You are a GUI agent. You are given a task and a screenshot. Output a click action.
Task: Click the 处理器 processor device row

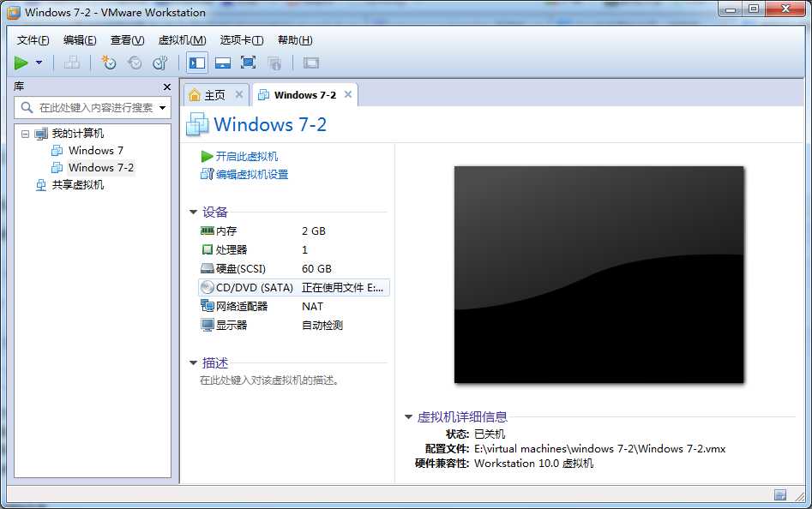click(x=293, y=250)
